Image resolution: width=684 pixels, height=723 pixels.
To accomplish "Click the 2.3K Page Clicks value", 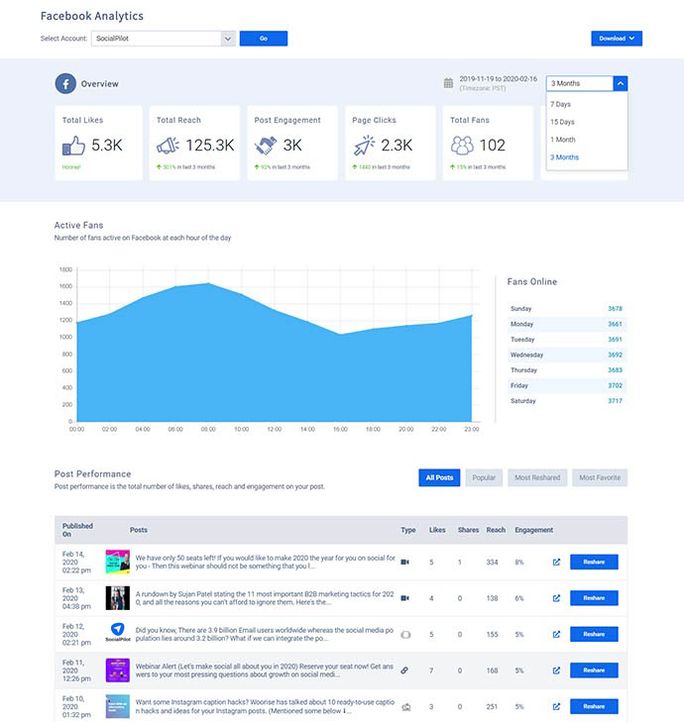I will pos(396,145).
